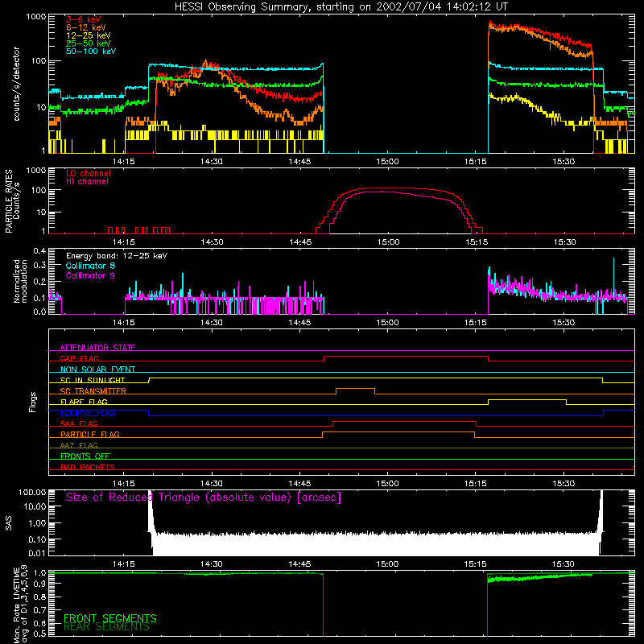
Task: Click the Energy band: 12-25 keV label
Action: click(x=117, y=256)
